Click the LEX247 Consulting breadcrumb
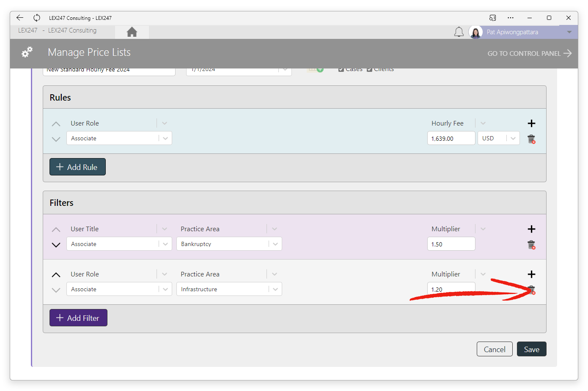Image resolution: width=588 pixels, height=391 pixels. tap(72, 30)
